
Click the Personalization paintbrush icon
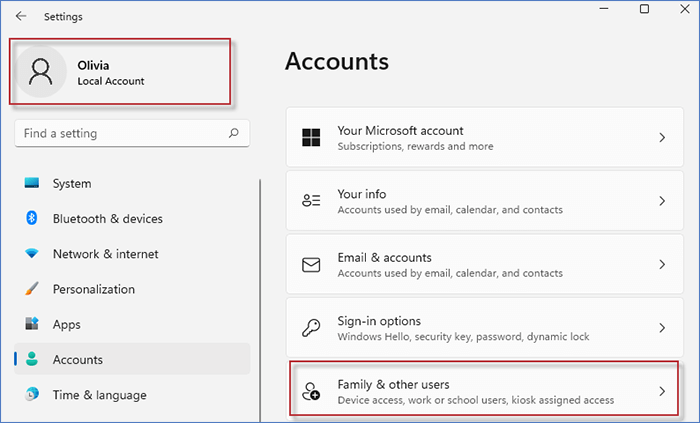(32, 289)
